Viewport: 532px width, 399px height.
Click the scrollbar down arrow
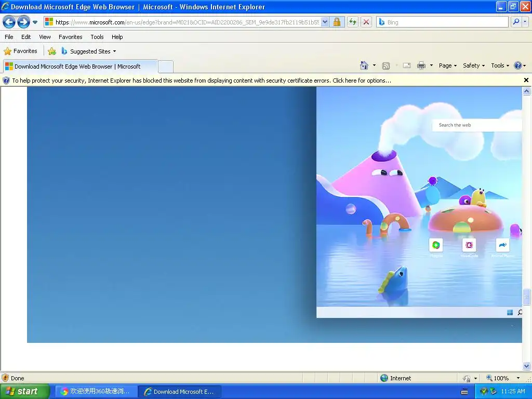(526, 366)
